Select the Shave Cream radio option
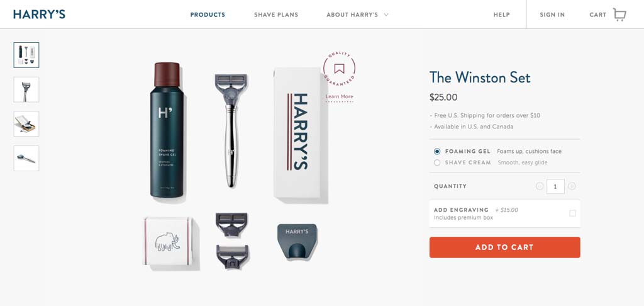Image resolution: width=644 pixels, height=306 pixels. coord(437,162)
